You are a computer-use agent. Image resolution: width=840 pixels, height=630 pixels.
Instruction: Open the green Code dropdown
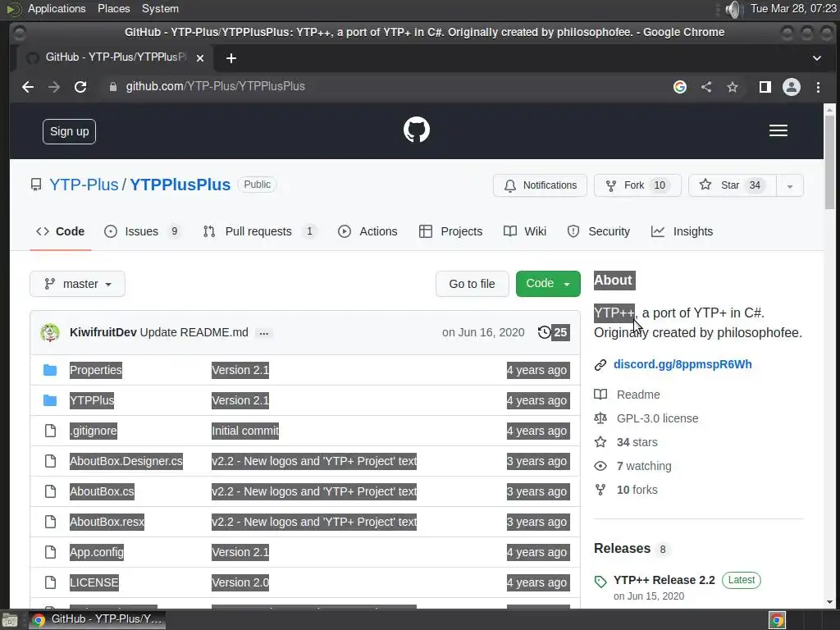(548, 284)
